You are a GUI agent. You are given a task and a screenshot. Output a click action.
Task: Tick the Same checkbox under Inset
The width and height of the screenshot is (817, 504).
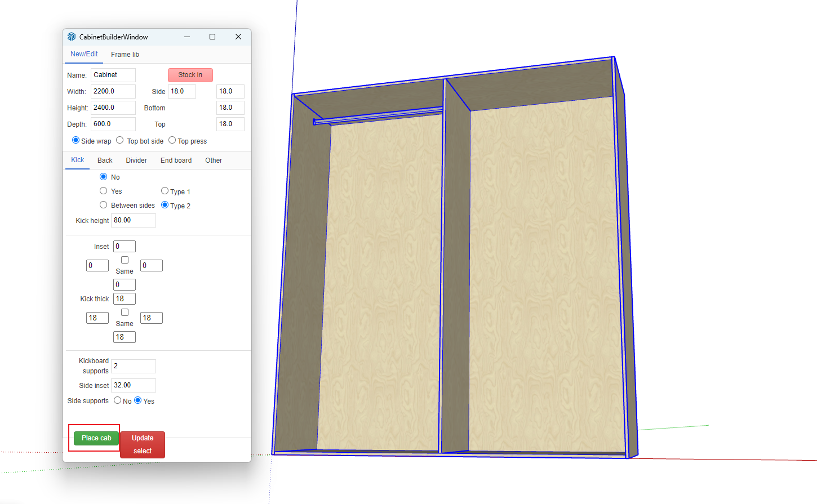click(x=125, y=260)
